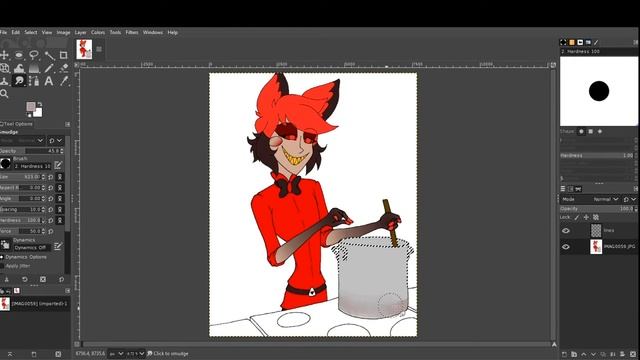Select the Clone stamp tool
This screenshot has width=640, height=360.
[4, 81]
